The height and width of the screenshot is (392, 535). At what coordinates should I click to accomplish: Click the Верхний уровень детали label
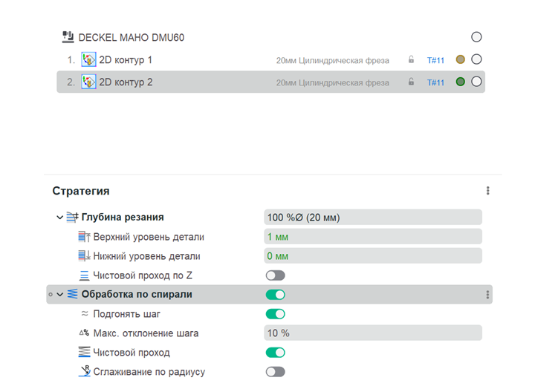click(x=149, y=237)
